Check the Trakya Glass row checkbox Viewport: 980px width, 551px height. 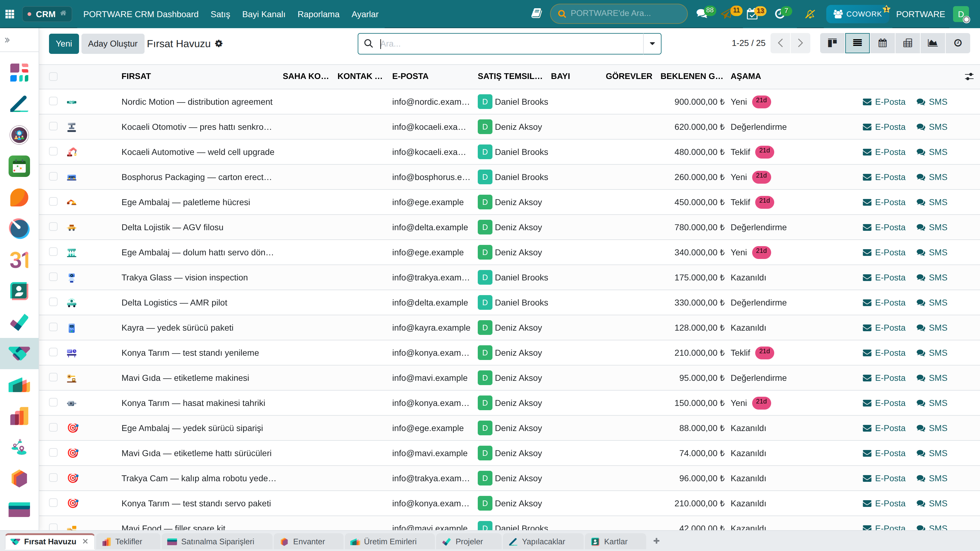pos(53,277)
